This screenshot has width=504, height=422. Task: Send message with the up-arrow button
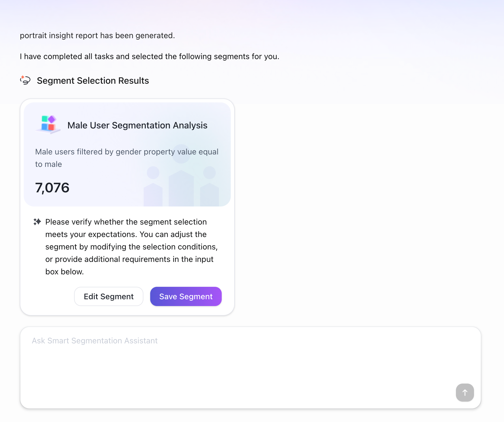(x=465, y=392)
